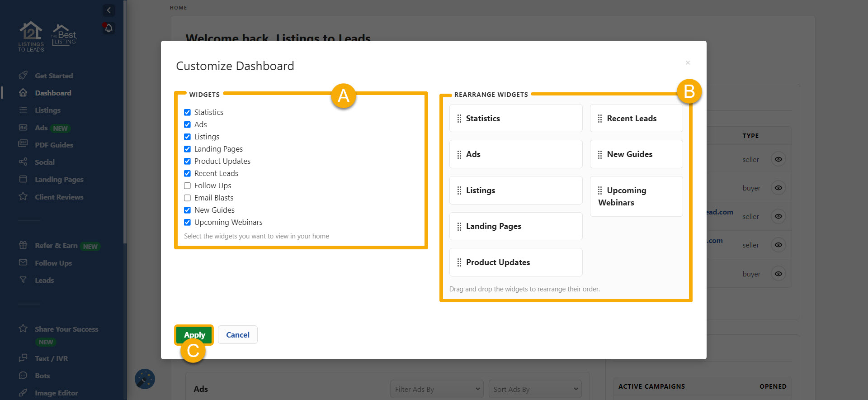Image resolution: width=868 pixels, height=400 pixels.
Task: Click the magic wand icon at bottom left
Action: pyautogui.click(x=145, y=379)
